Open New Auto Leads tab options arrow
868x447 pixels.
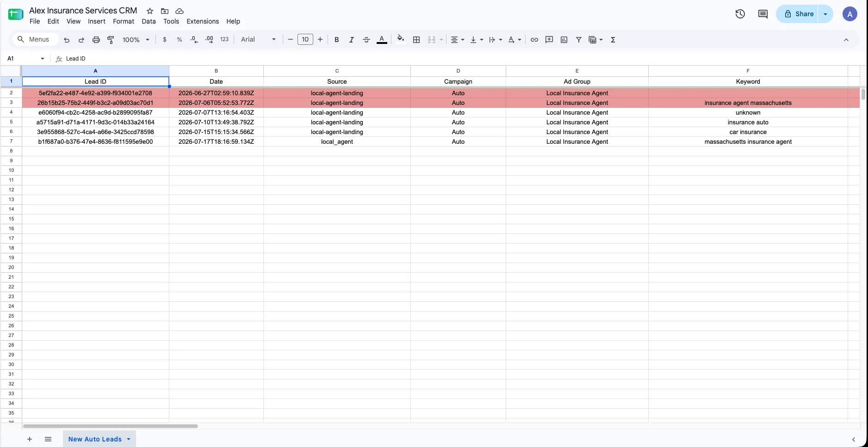click(x=129, y=439)
